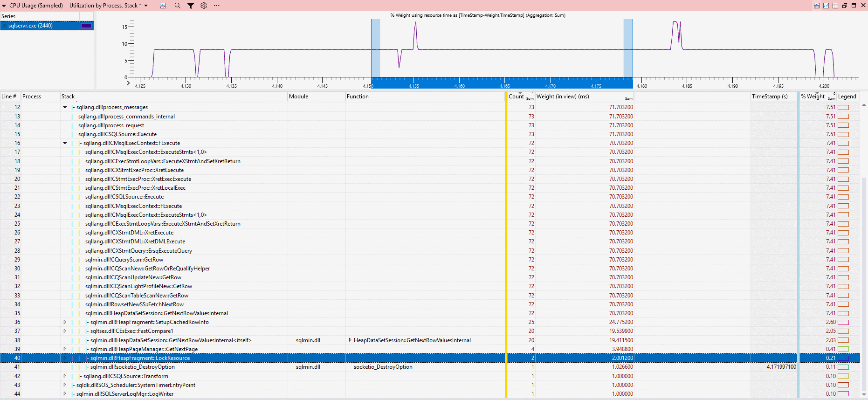Viewport: 868px width, 400px height.
Task: Sort by the Count column header
Action: [516, 97]
